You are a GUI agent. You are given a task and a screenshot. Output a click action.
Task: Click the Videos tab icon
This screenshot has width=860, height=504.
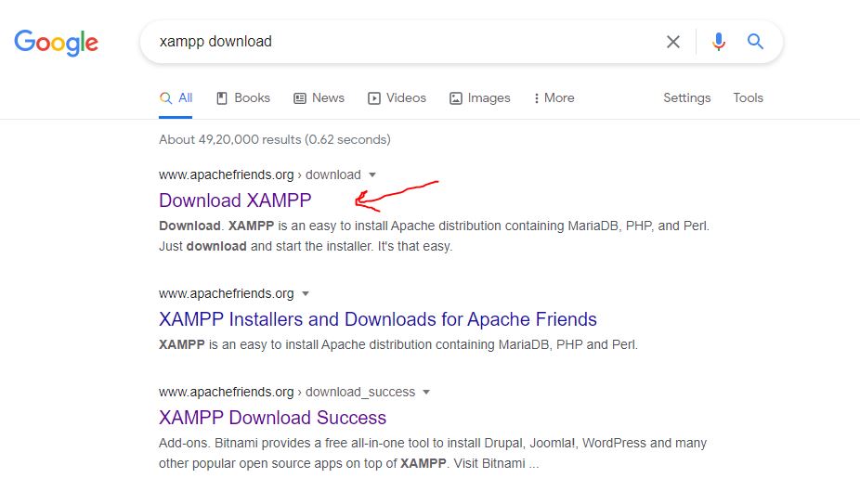[x=374, y=98]
